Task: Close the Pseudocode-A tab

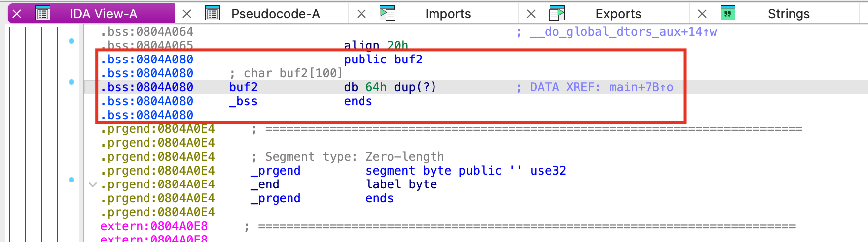Action: pyautogui.click(x=187, y=14)
